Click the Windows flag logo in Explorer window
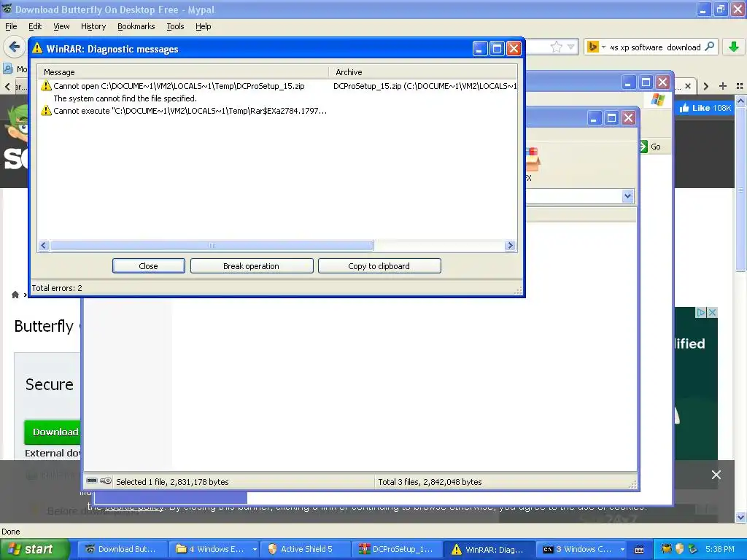The width and height of the screenshot is (747, 560). pyautogui.click(x=658, y=100)
